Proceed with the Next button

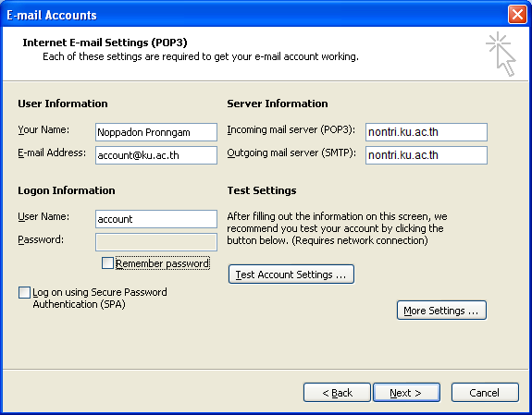(406, 393)
